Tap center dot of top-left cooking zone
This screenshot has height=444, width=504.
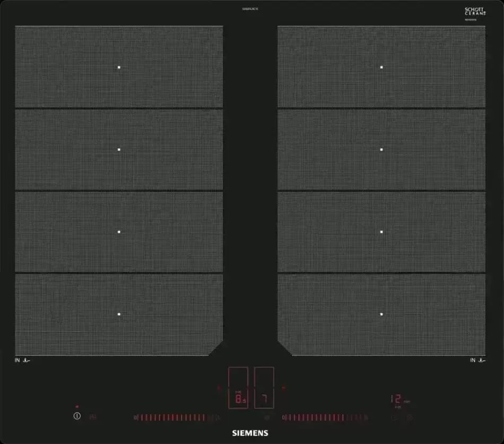[x=119, y=67]
